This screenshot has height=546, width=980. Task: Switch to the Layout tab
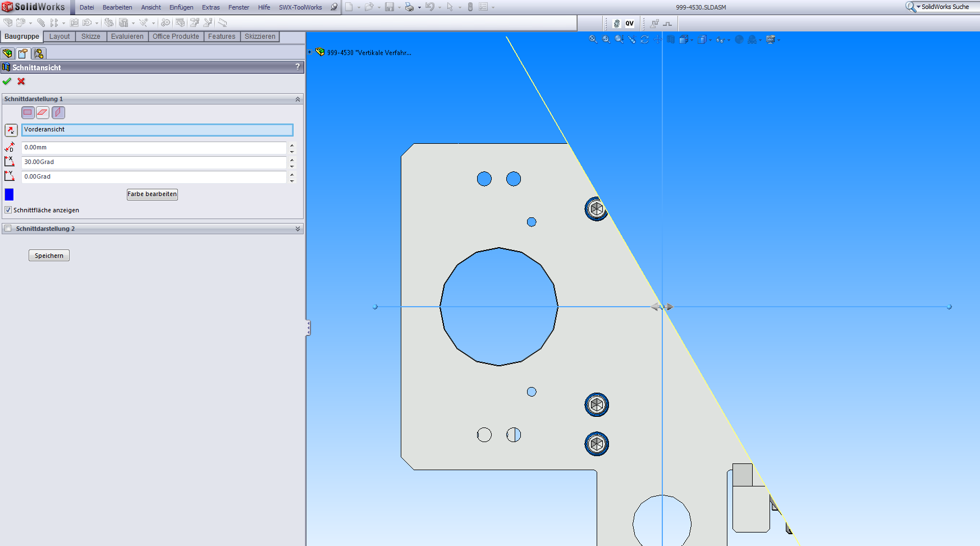coord(59,37)
